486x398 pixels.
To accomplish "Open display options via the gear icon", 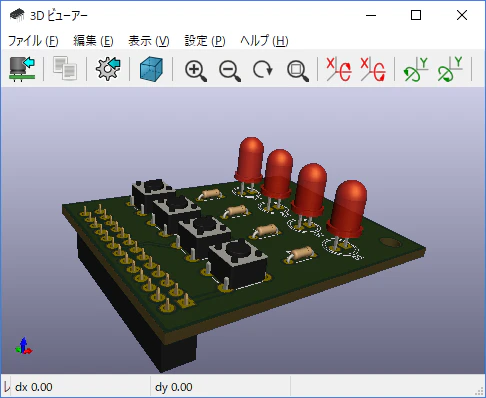I will coord(108,69).
